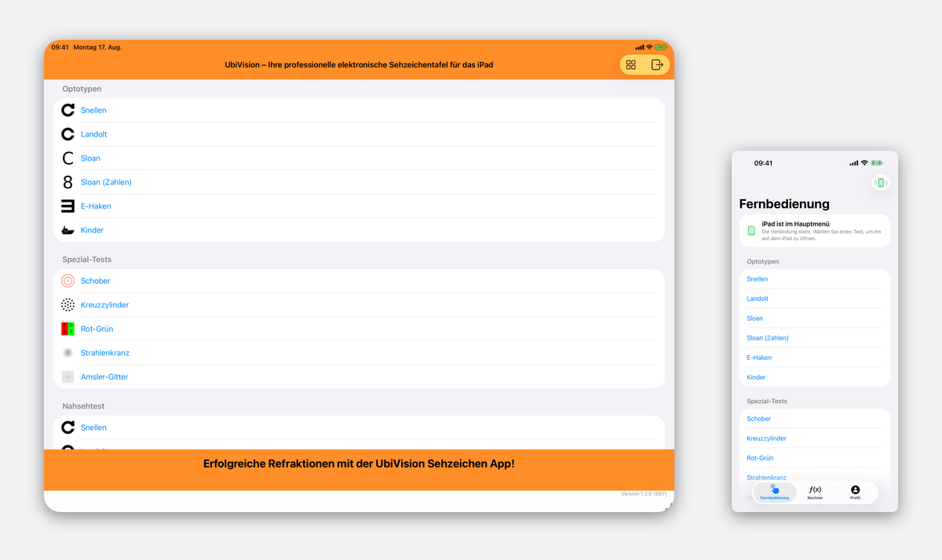
Task: Choose Sloan in iPhone remote list
Action: coord(815,318)
